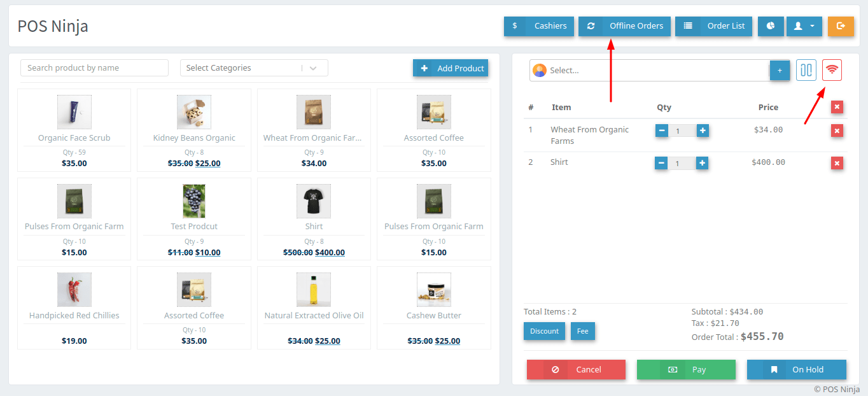The image size is (868, 396).
Task: Click the green Pay button
Action: pyautogui.click(x=686, y=369)
